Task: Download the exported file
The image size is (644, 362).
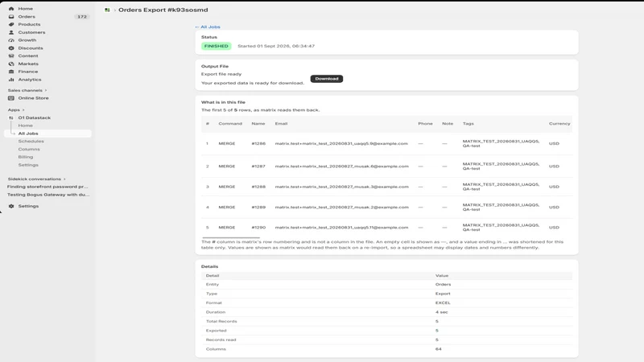Action: pos(327,79)
